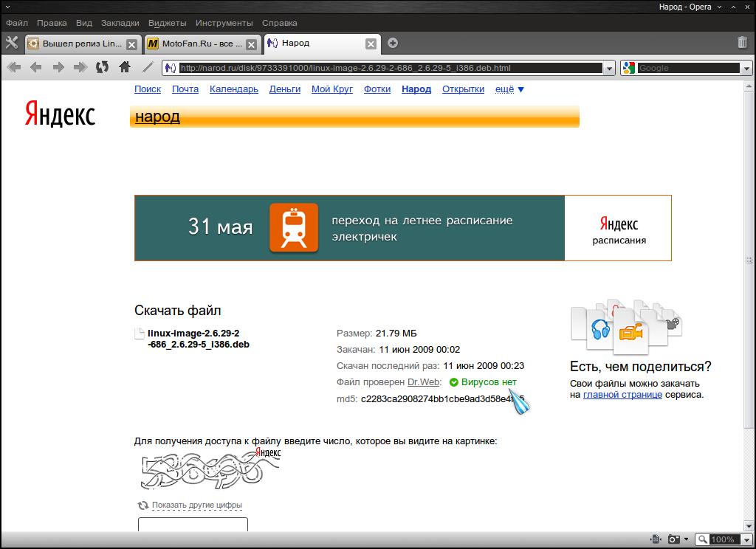Open the Деньги link
Viewport: 756px width, 549px height.
[285, 89]
